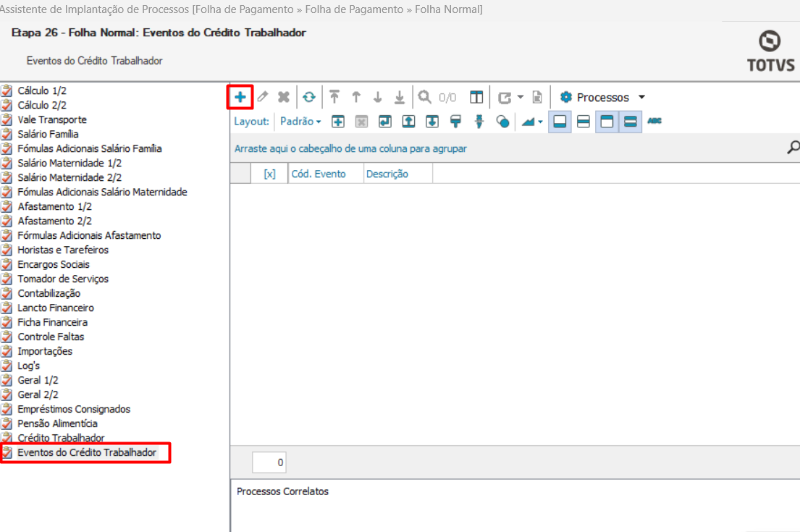Click the magnifier filter icon in toolbar

[x=424, y=97]
